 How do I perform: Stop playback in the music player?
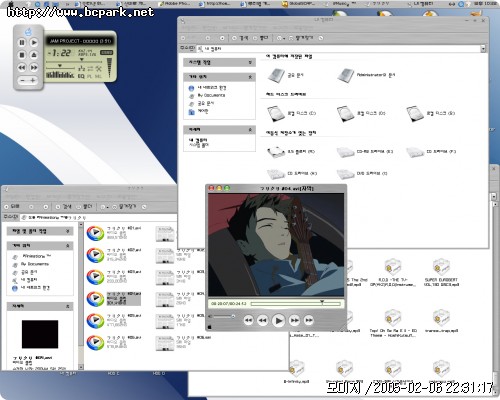(22, 55)
